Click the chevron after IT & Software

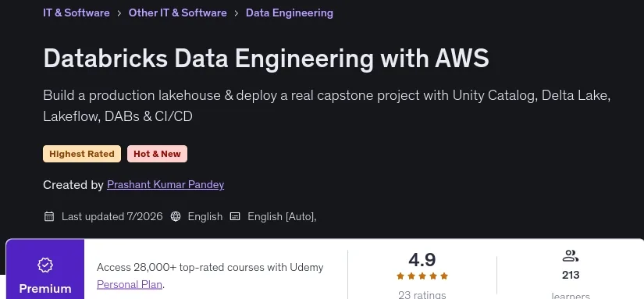pos(119,13)
